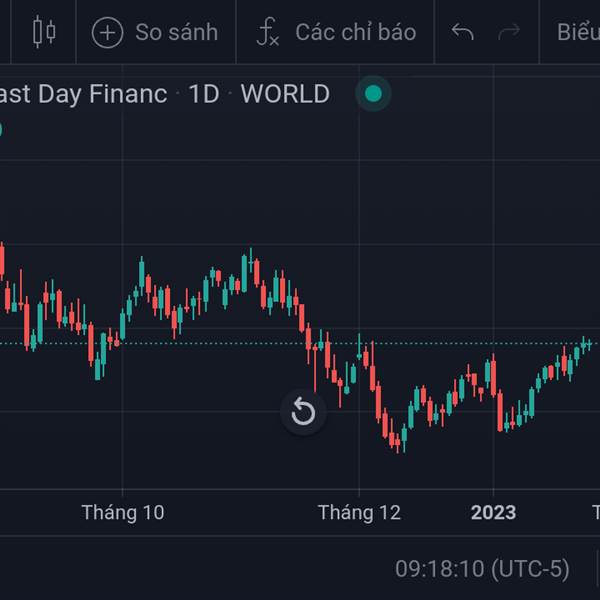
Task: Click the Tháng 10 time axis label
Action: pos(123,512)
